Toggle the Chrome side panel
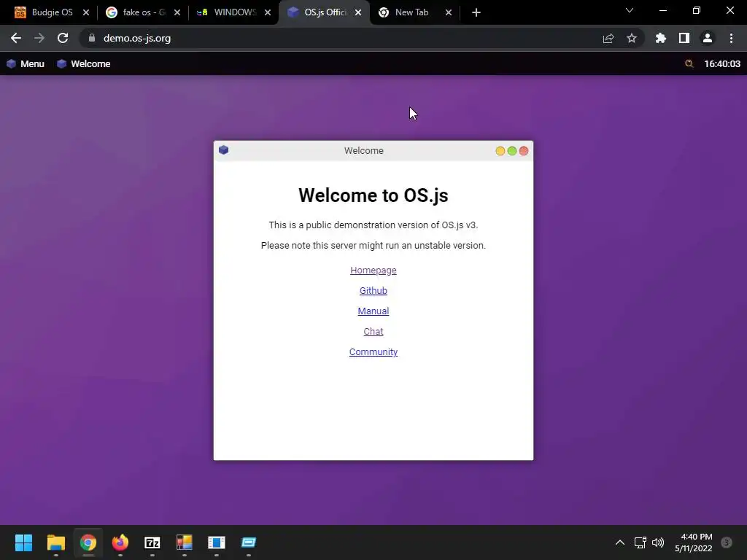747x560 pixels. [x=684, y=38]
